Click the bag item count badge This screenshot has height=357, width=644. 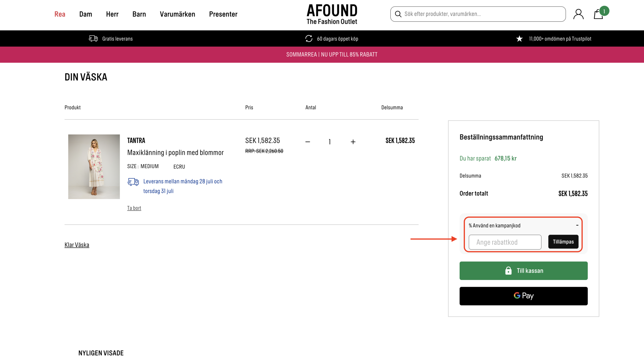point(604,11)
